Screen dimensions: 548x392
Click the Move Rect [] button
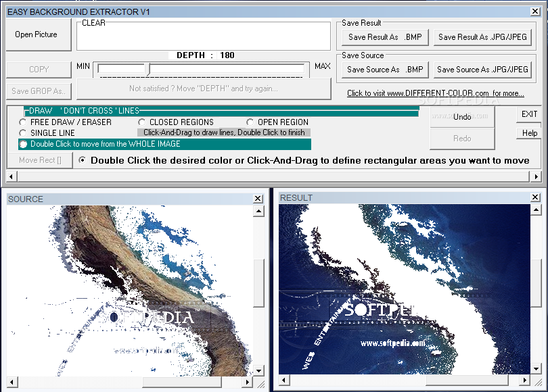tap(40, 160)
